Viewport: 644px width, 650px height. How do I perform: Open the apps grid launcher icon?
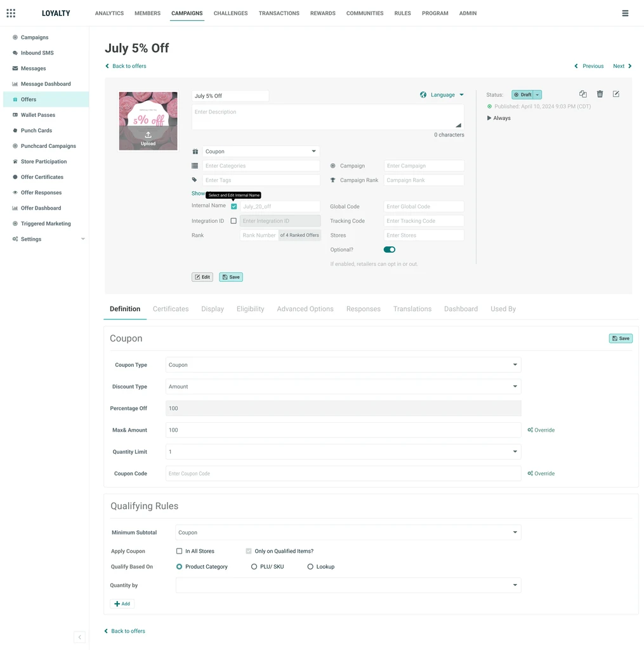[x=11, y=13]
